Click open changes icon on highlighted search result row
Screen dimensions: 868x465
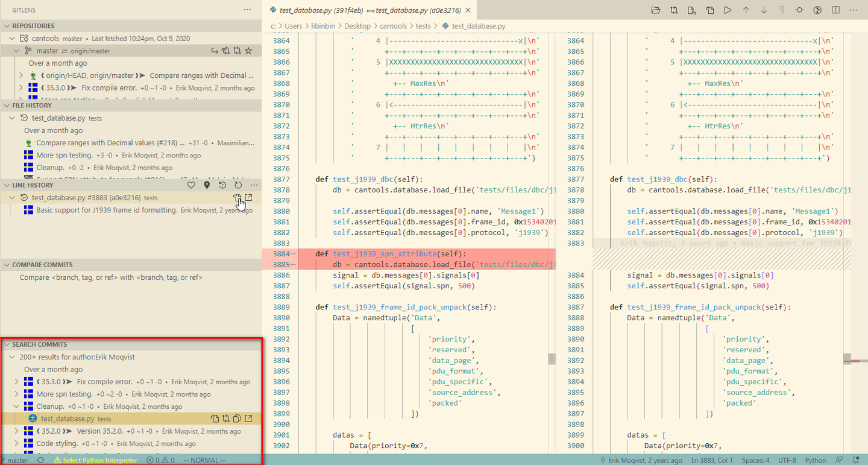click(x=215, y=419)
